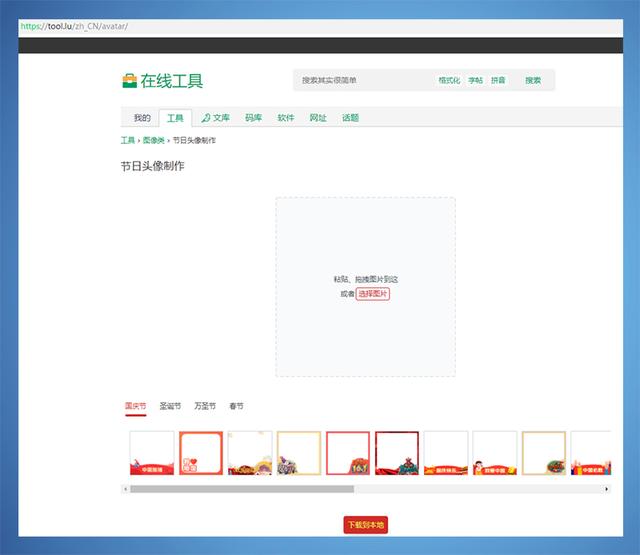This screenshot has width=640, height=555.
Task: Choose the third avatar frame thumbnail
Action: [250, 453]
